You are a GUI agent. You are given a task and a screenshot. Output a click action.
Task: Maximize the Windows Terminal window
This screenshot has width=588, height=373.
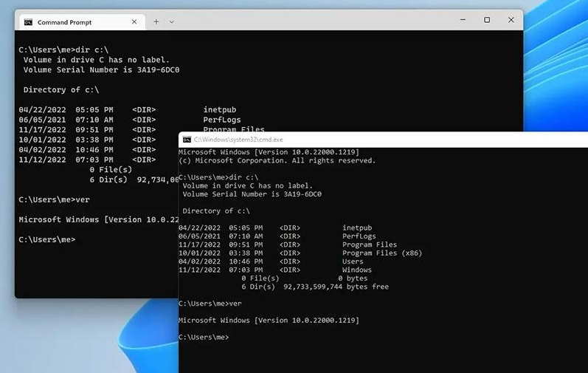point(487,20)
